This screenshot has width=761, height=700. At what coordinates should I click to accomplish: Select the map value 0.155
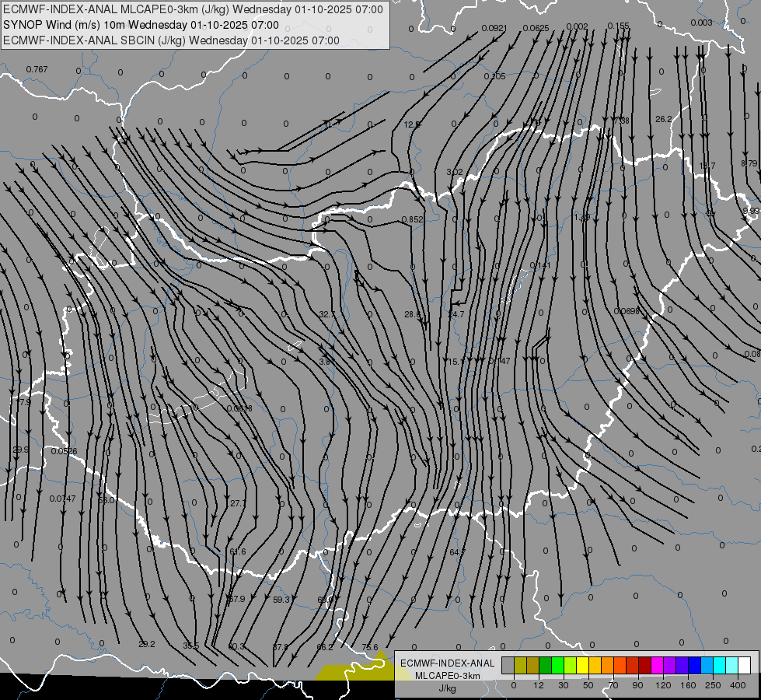pos(618,26)
